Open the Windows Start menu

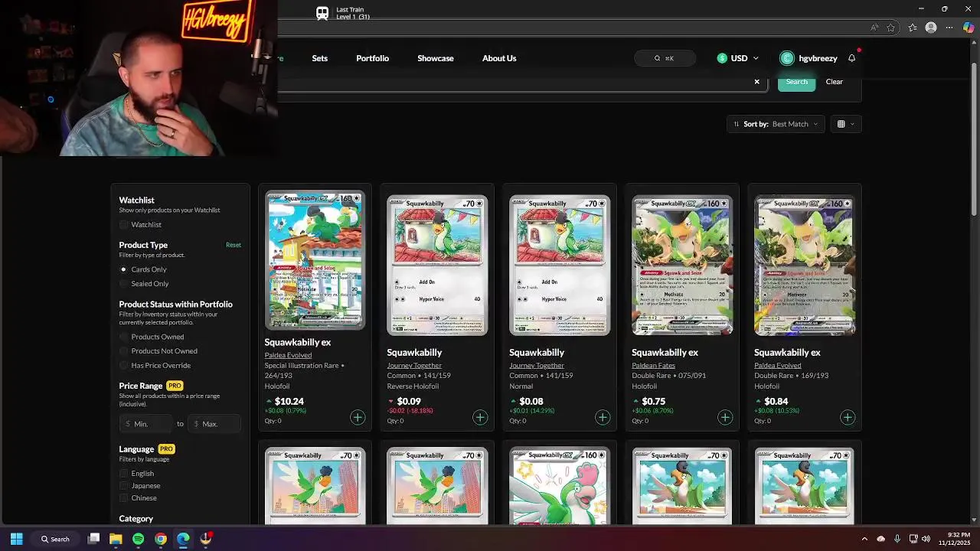click(16, 539)
